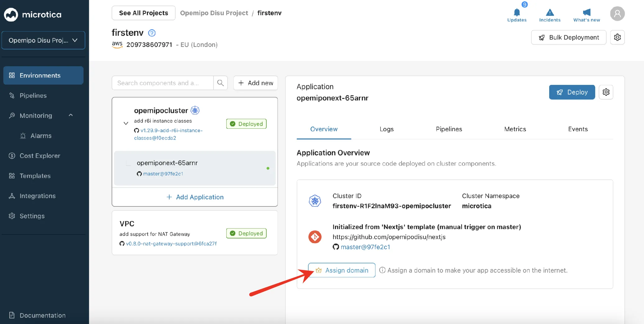This screenshot has height=324, width=644.
Task: Open the user profile avatar
Action: click(617, 14)
